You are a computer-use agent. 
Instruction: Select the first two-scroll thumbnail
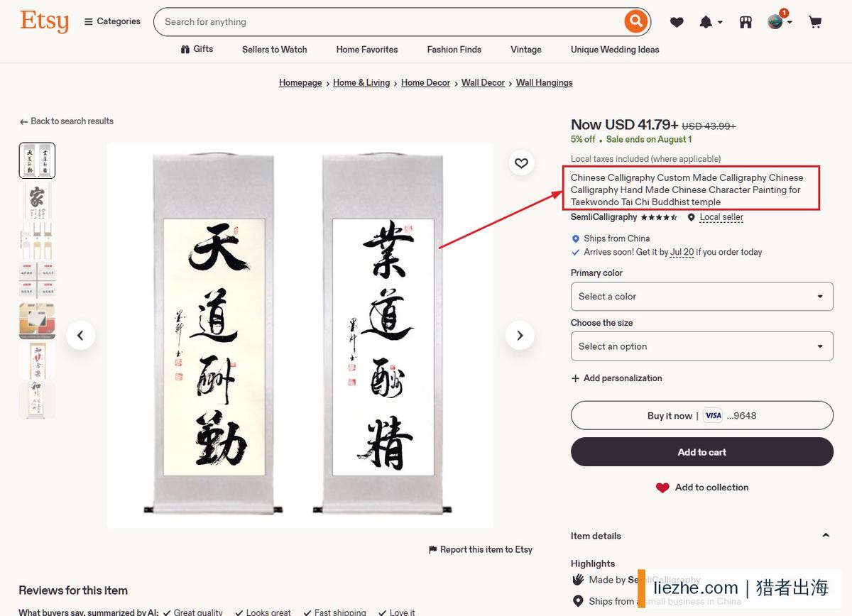37,160
